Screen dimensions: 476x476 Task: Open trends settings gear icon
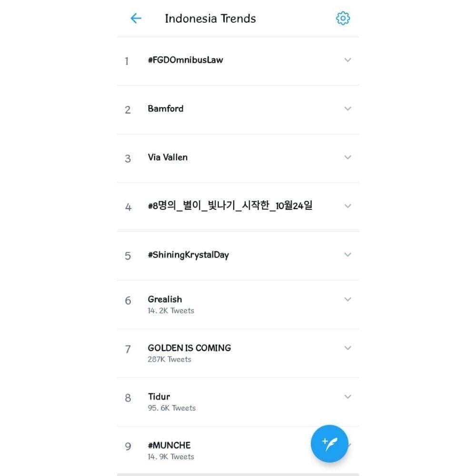(343, 19)
